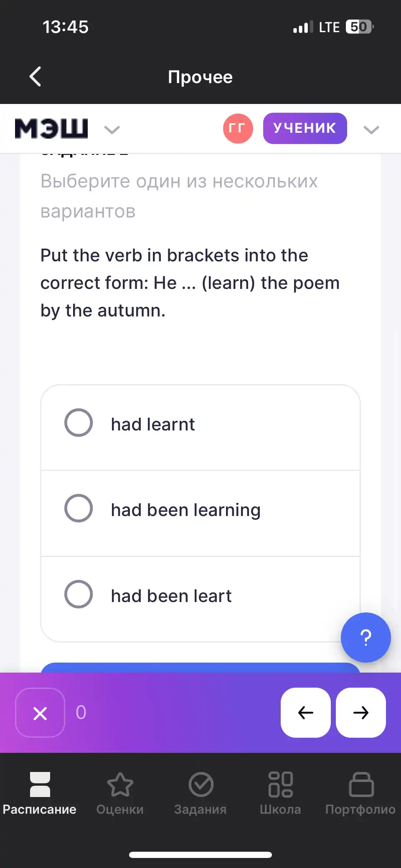This screenshot has height=868, width=401.
Task: Switch to the Задания tab
Action: [x=200, y=793]
